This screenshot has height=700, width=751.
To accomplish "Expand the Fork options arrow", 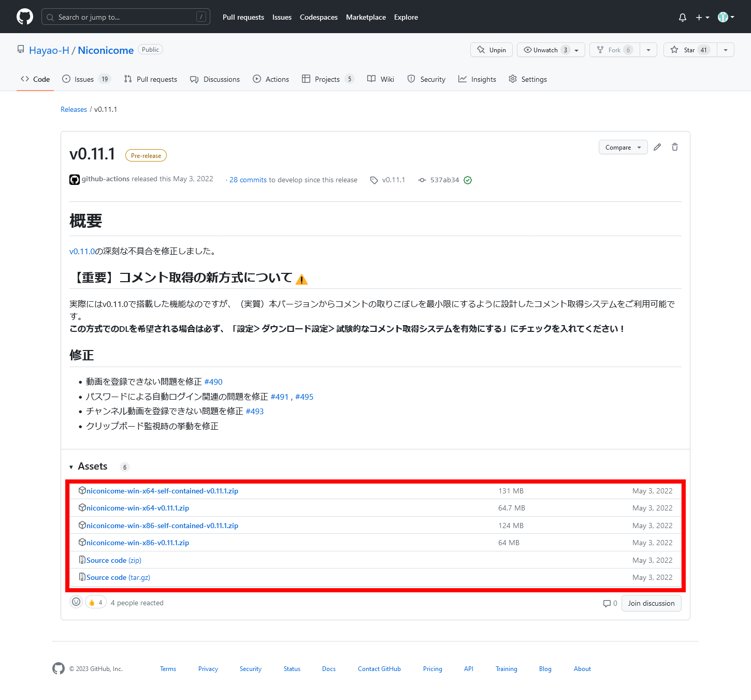I will click(x=648, y=50).
